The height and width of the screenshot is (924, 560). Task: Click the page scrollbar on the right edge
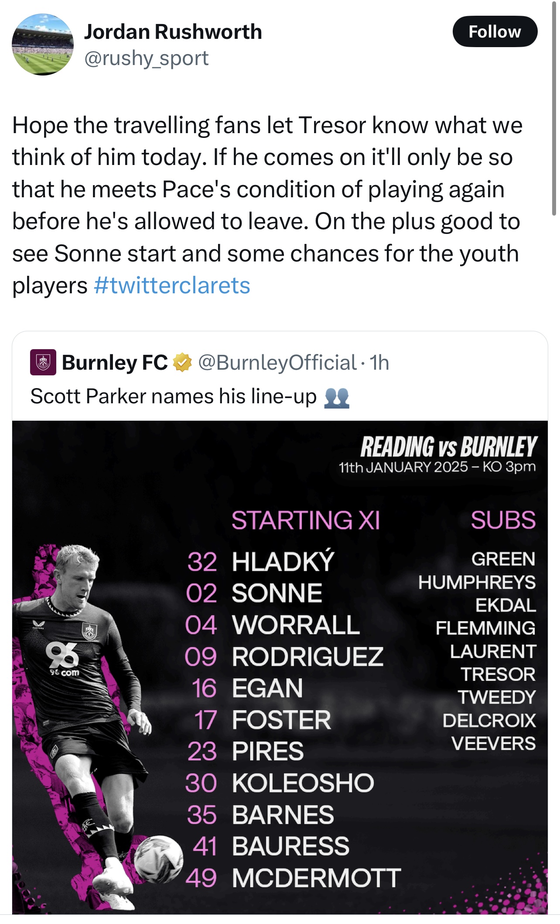[x=554, y=109]
